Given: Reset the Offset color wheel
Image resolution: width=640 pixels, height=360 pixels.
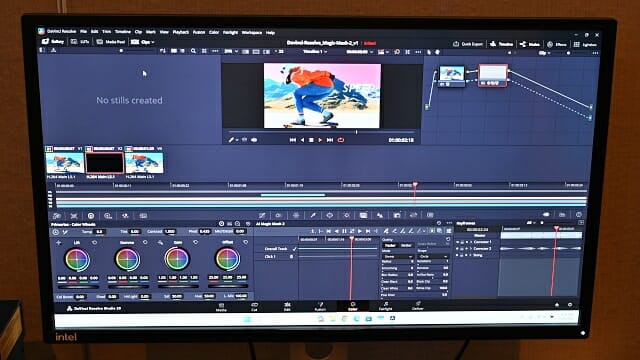Looking at the screenshot, I should point(246,242).
